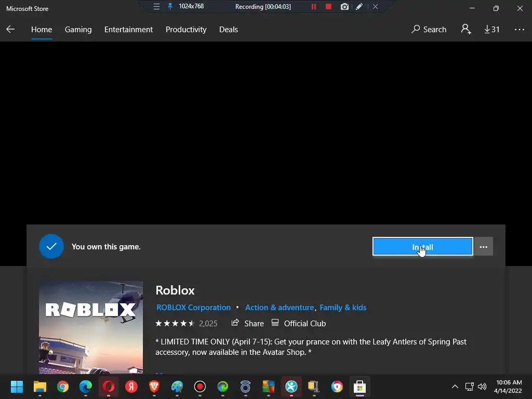The width and height of the screenshot is (532, 399).
Task: Open the Home tab
Action: [42, 30]
